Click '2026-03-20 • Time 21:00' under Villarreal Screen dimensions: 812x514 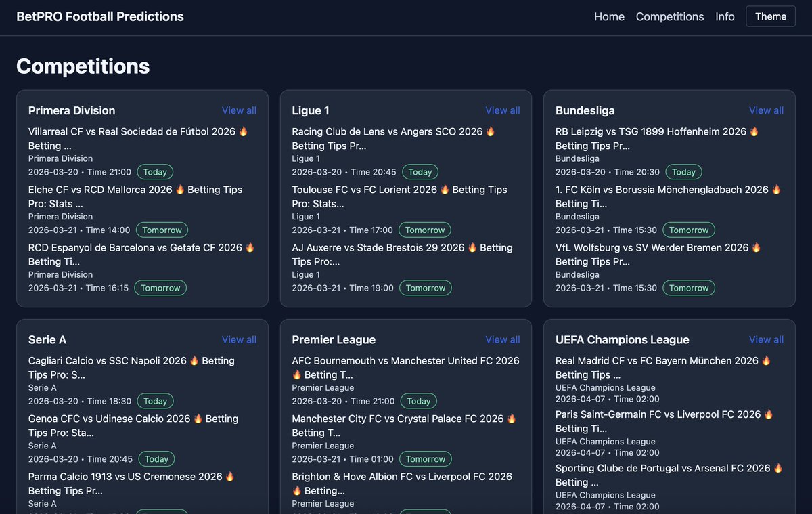tap(80, 172)
